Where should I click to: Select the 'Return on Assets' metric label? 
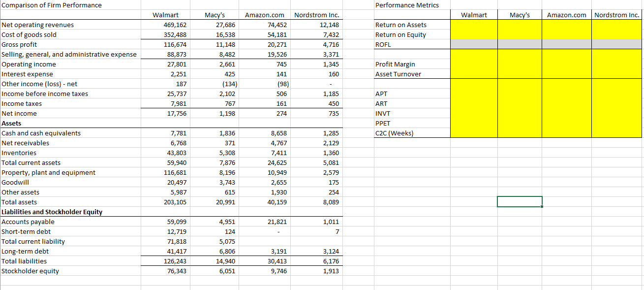(x=401, y=25)
